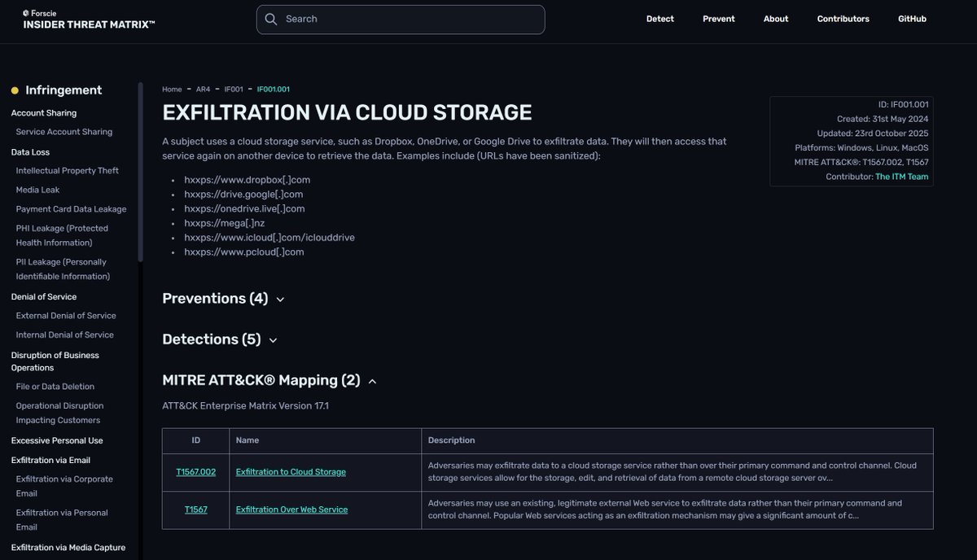Click the dropbox sanitized URL text
The height and width of the screenshot is (560, 977).
click(248, 180)
